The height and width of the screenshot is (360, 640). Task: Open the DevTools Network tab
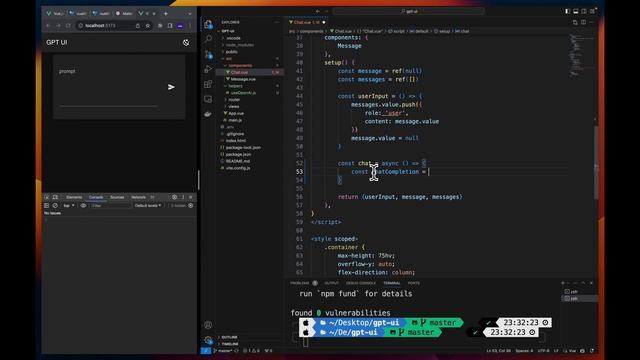click(138, 197)
